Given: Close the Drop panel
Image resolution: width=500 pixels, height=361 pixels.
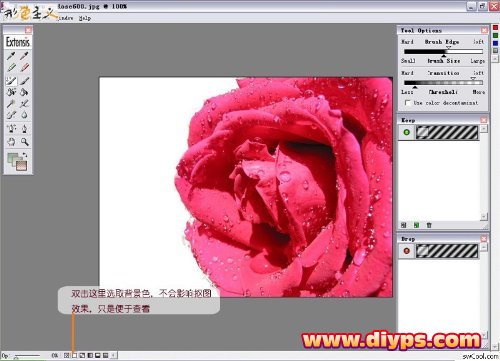Looking at the screenshot, I should (x=484, y=239).
